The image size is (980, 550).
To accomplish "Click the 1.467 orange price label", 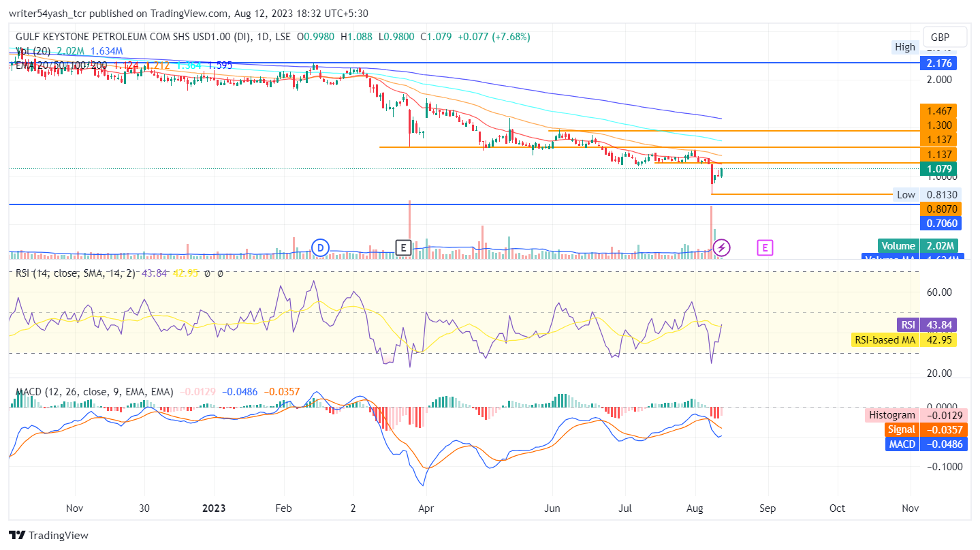I will (938, 110).
